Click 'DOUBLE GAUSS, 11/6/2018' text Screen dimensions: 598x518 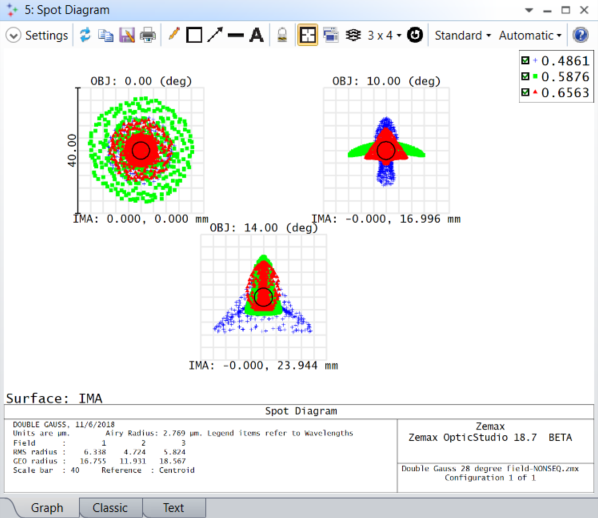[64, 425]
